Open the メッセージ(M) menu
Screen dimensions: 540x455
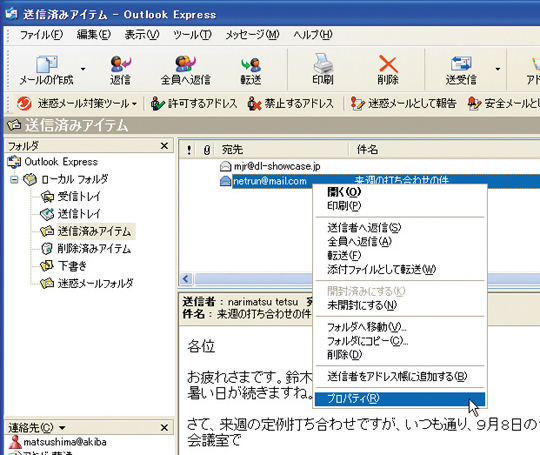pyautogui.click(x=252, y=35)
